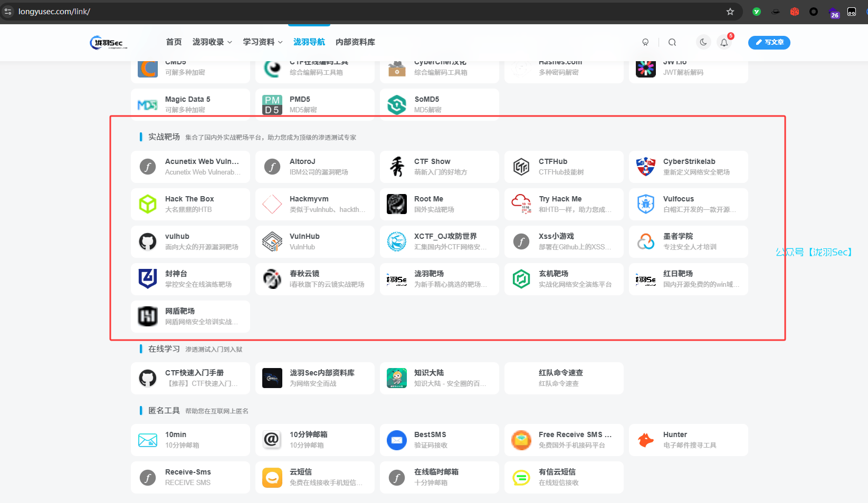Switch to 内部资料库 menu item
Viewport: 868px width, 503px height.
coord(355,42)
